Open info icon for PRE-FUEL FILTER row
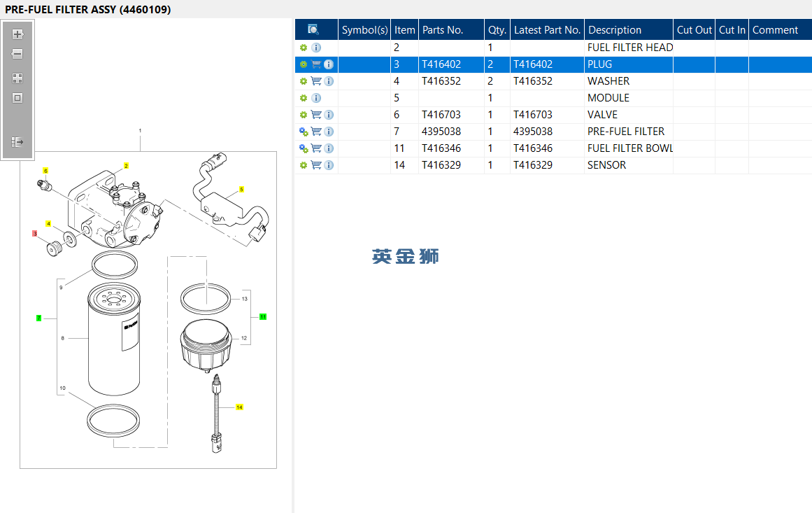The height and width of the screenshot is (513, 812). tap(328, 132)
